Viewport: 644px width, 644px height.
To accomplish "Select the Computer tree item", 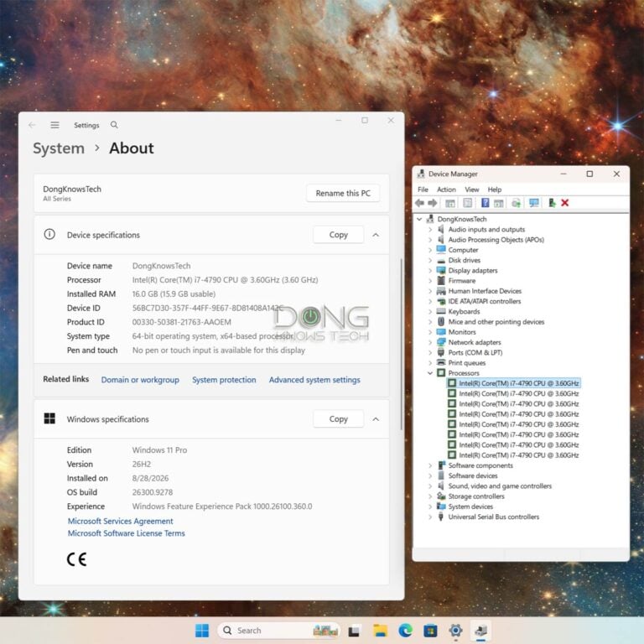I will [463, 250].
